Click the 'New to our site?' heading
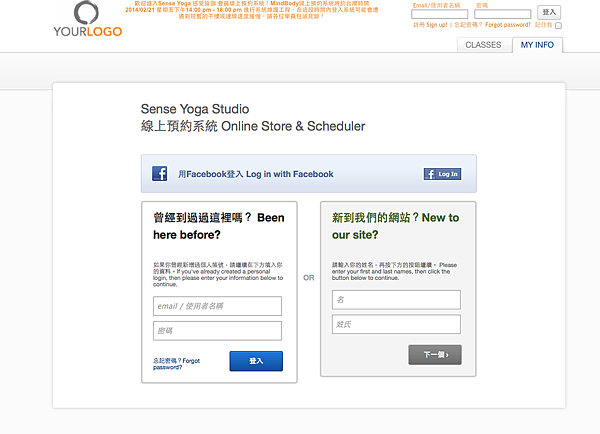The height and width of the screenshot is (434, 600). click(x=396, y=226)
